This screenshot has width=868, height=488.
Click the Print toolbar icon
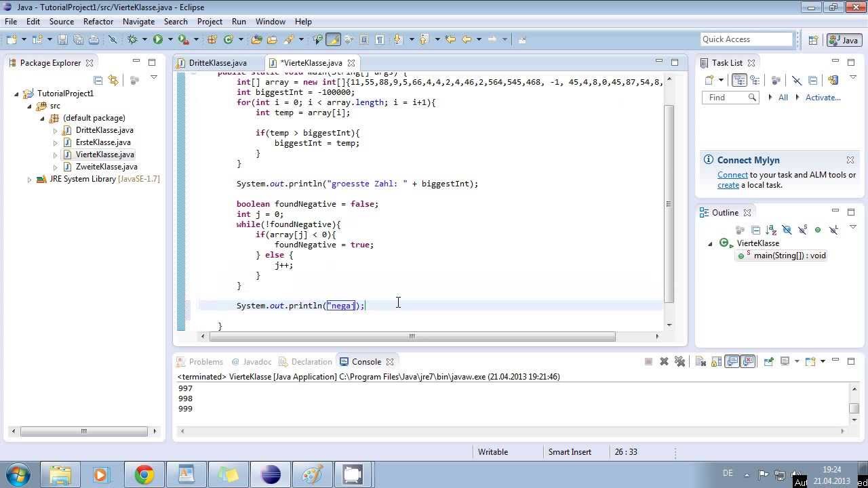pyautogui.click(x=94, y=39)
